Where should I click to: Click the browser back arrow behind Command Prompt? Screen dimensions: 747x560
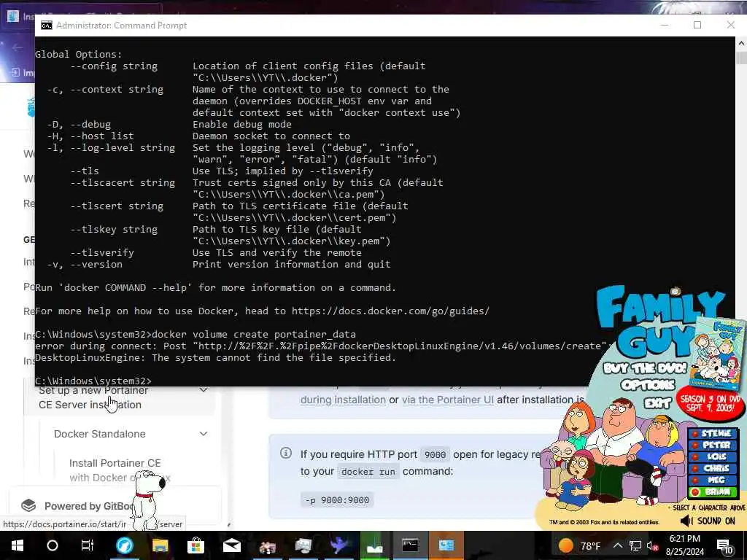click(x=18, y=47)
